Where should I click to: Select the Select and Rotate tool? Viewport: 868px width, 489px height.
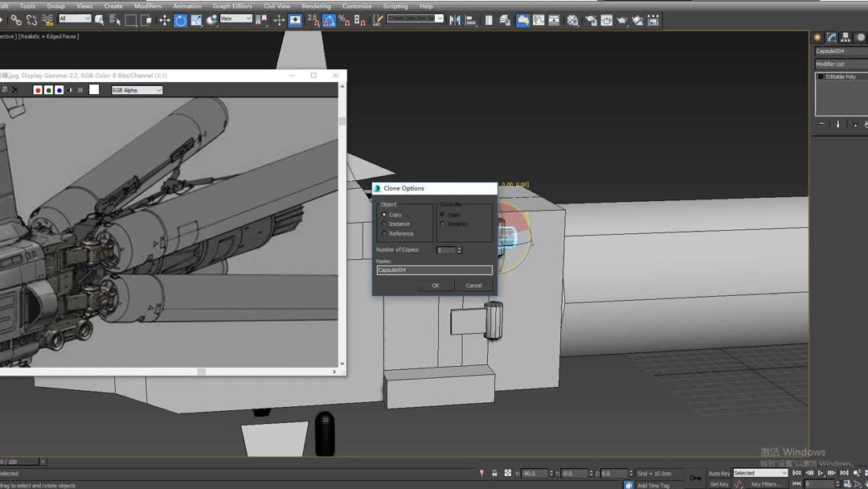coord(180,20)
